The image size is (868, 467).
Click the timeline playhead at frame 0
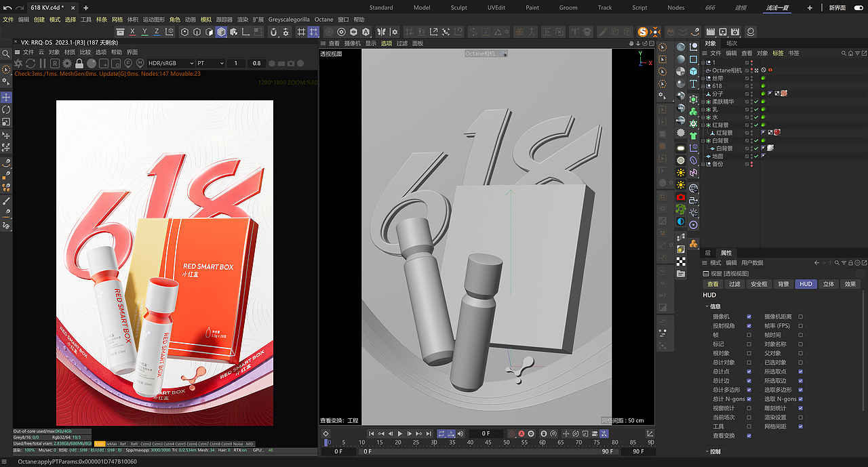326,443
